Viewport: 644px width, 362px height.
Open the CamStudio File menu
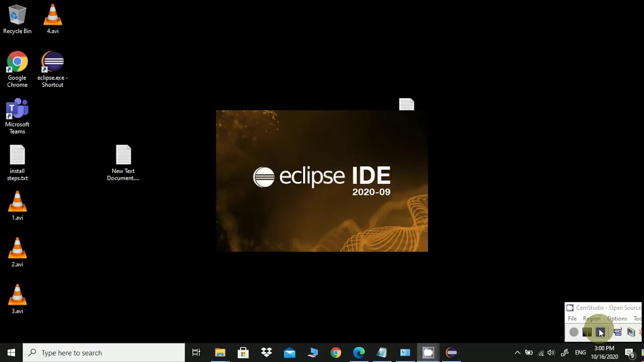[572, 319]
